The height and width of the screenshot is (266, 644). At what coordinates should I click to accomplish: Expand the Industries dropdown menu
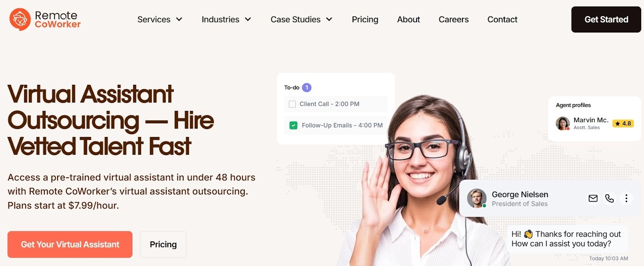(226, 19)
